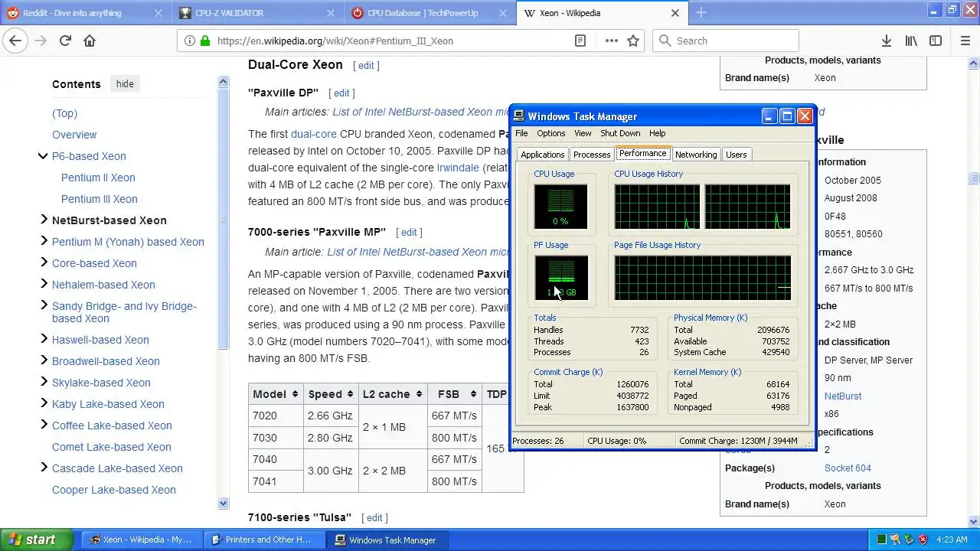This screenshot has width=980, height=551.
Task: Hide the Wikipedia Contents sidebar
Action: (x=125, y=84)
